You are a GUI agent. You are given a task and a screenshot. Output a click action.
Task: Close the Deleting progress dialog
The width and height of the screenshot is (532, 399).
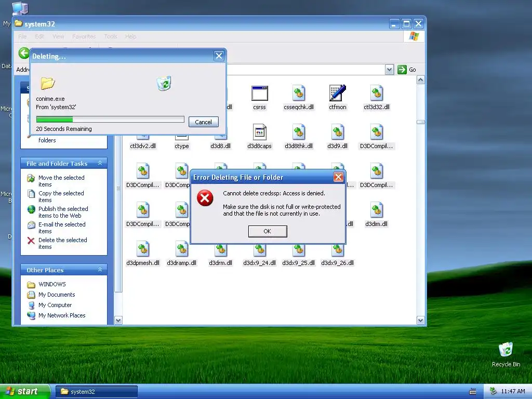219,56
